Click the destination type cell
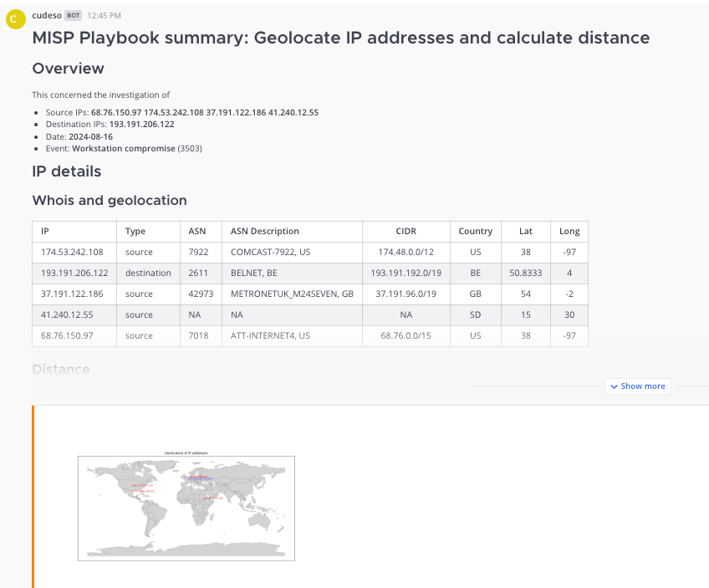 tap(148, 274)
